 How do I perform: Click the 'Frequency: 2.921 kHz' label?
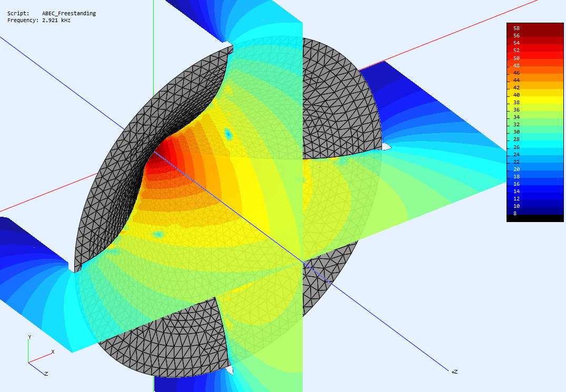[39, 20]
